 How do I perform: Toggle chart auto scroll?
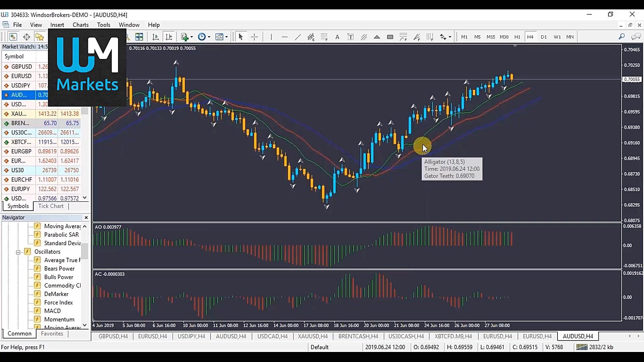[x=155, y=37]
